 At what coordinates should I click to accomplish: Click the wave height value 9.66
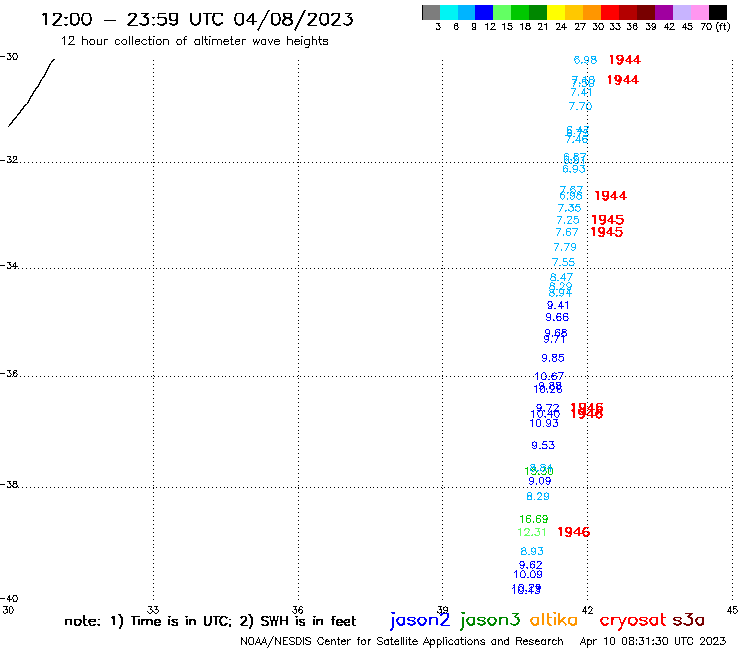point(557,317)
